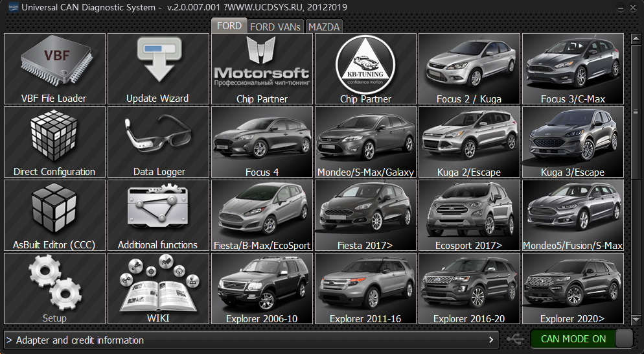Click the scrollbar up arrow

(636, 39)
